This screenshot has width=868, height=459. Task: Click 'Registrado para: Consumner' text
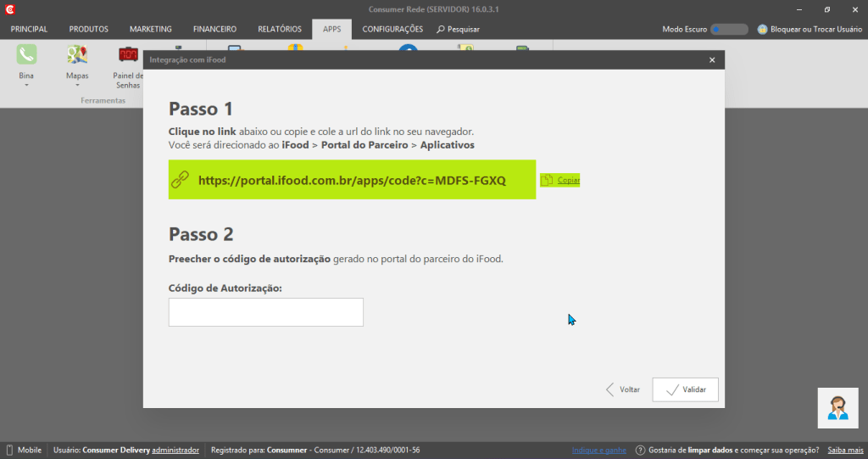[259, 451]
